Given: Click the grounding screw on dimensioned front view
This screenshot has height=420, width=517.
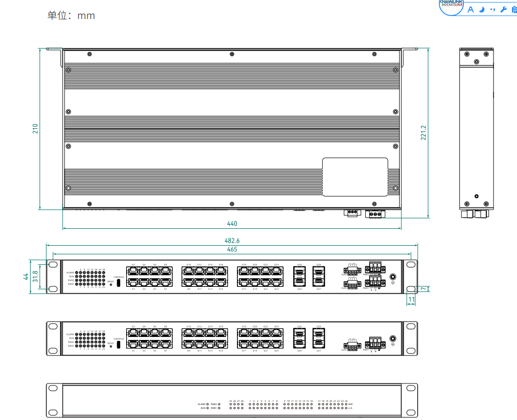Looking at the screenshot, I should (x=393, y=277).
